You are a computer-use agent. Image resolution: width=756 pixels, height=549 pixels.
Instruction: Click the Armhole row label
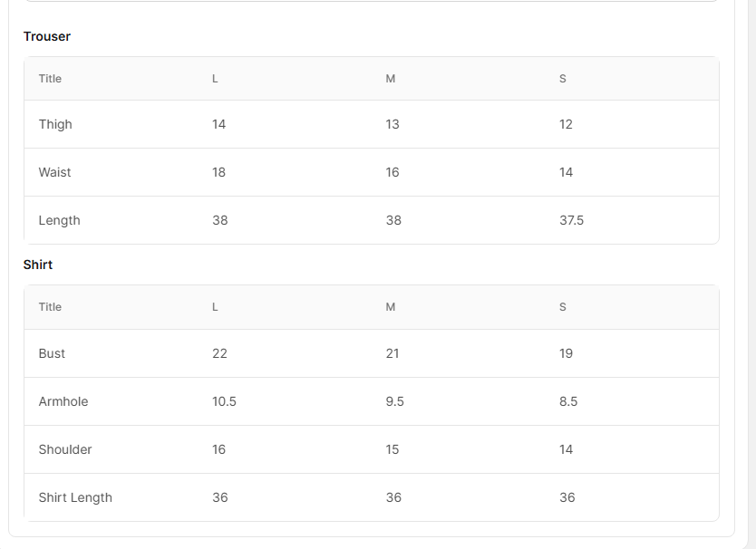coord(63,401)
